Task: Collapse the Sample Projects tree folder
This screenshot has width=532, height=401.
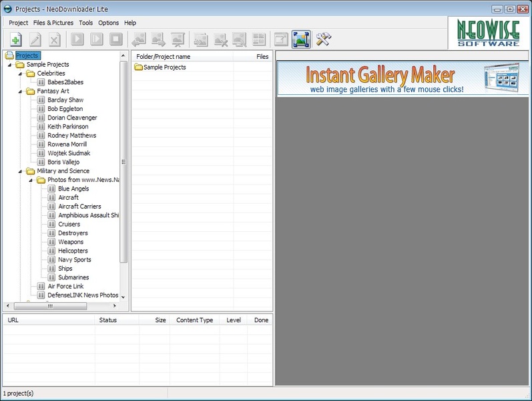Action: point(10,65)
